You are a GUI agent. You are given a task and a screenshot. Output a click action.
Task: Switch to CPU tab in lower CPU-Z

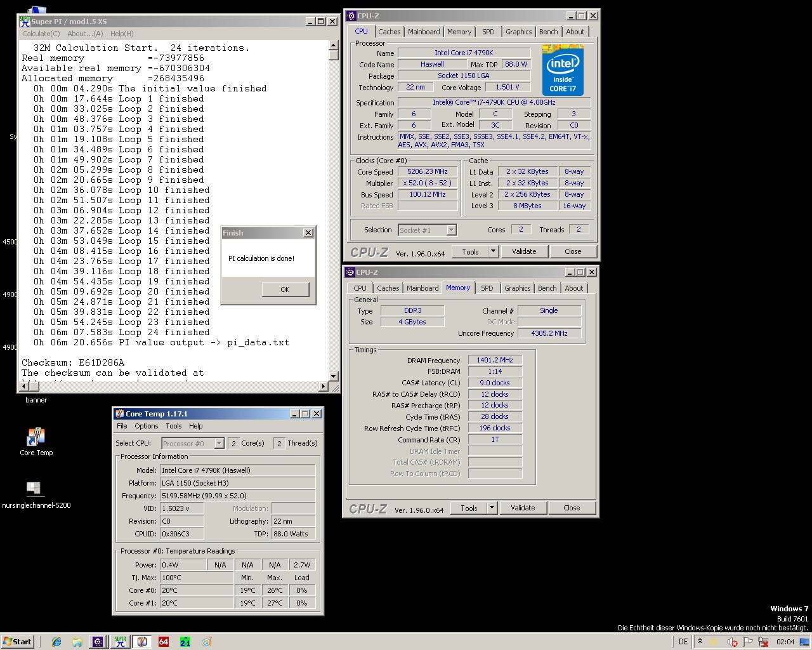tap(360, 288)
